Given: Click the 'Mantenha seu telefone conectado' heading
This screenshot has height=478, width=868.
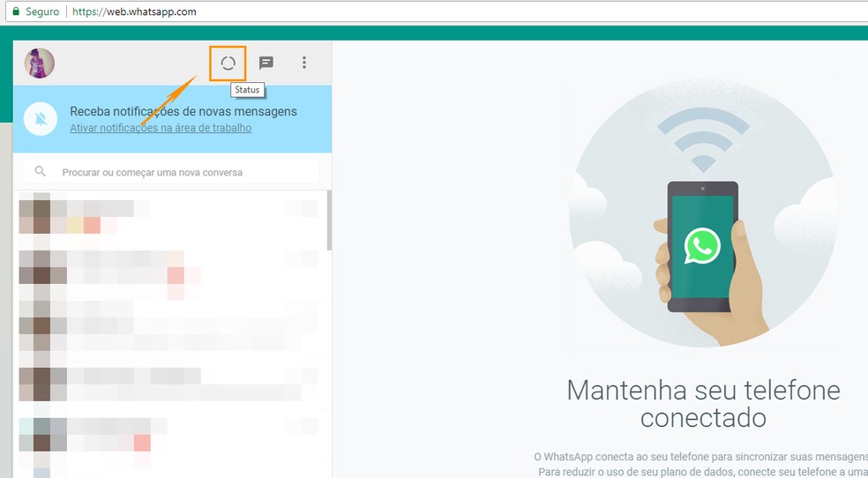Looking at the screenshot, I should pyautogui.click(x=704, y=404).
